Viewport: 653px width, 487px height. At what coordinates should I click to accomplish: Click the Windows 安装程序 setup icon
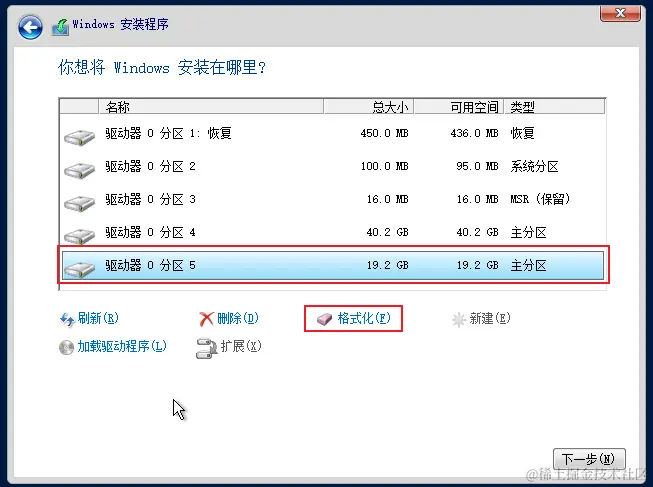tap(60, 27)
